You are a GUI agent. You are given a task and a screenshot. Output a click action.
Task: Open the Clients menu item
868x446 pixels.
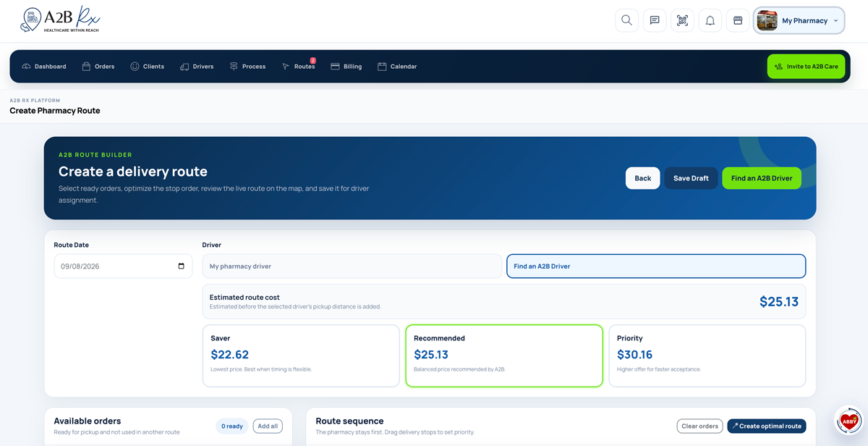pos(148,67)
